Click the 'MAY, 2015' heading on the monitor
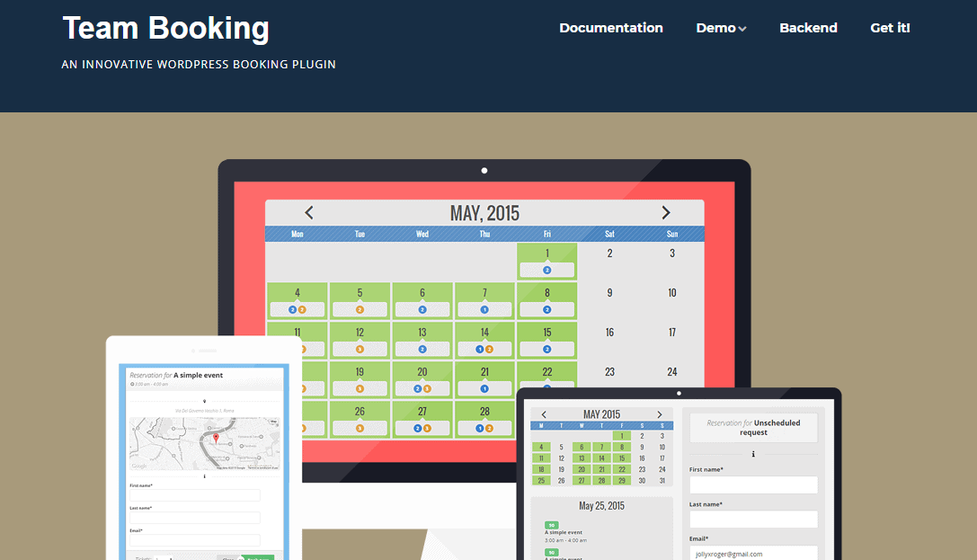This screenshot has width=977, height=560. coord(484,213)
